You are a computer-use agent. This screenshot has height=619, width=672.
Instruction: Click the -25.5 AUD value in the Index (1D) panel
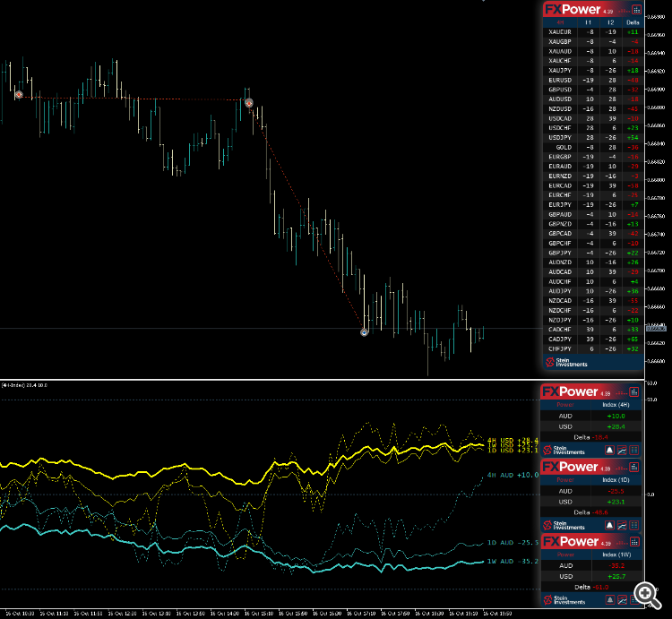coord(616,491)
